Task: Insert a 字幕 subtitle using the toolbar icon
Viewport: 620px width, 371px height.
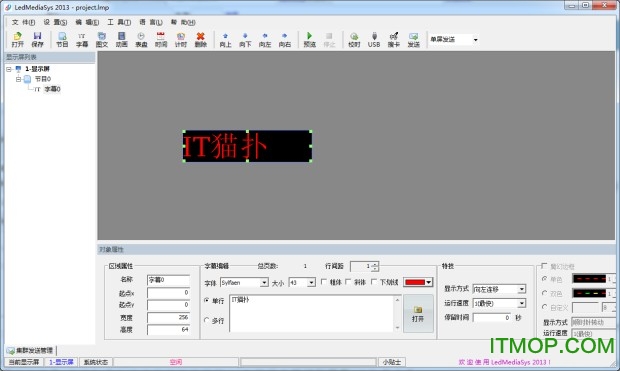Action: [x=82, y=40]
